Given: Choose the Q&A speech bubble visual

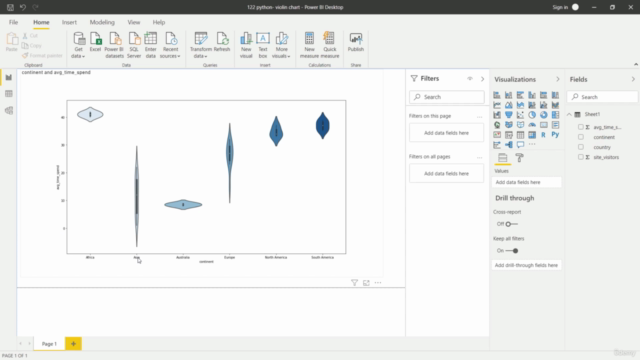Looking at the screenshot, I should [520, 144].
